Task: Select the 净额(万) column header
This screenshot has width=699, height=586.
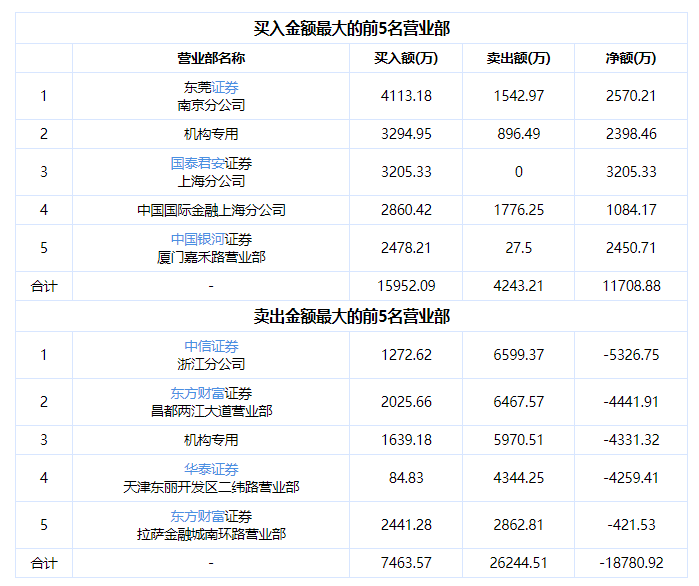Action: click(631, 58)
